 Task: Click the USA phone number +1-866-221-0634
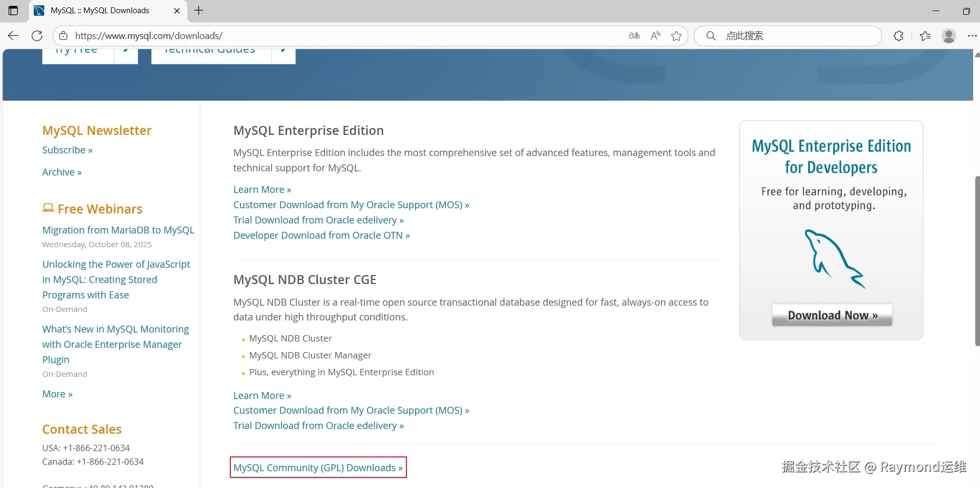point(96,448)
